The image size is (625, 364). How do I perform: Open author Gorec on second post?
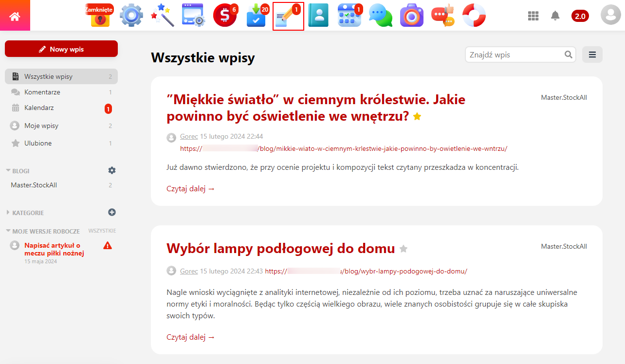[189, 271]
